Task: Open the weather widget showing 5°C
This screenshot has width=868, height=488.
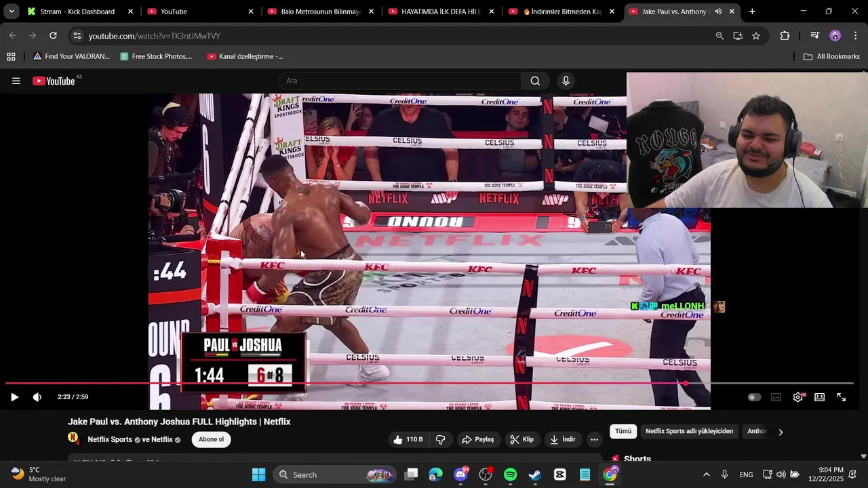Action: (x=39, y=474)
